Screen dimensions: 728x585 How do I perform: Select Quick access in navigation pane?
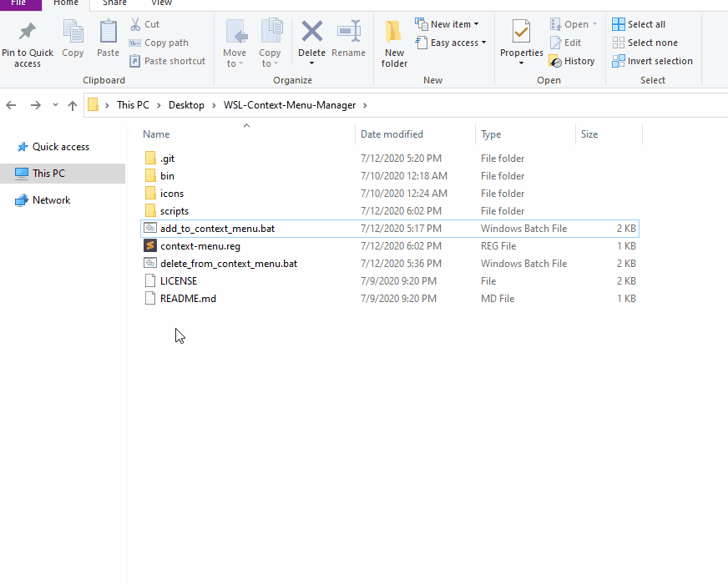pyautogui.click(x=61, y=147)
